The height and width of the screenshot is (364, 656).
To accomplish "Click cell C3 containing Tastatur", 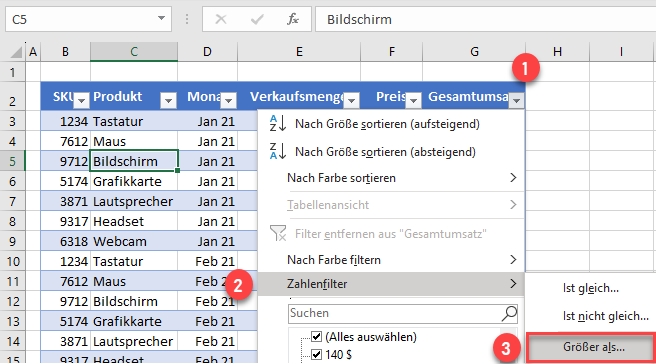I will pyautogui.click(x=134, y=121).
